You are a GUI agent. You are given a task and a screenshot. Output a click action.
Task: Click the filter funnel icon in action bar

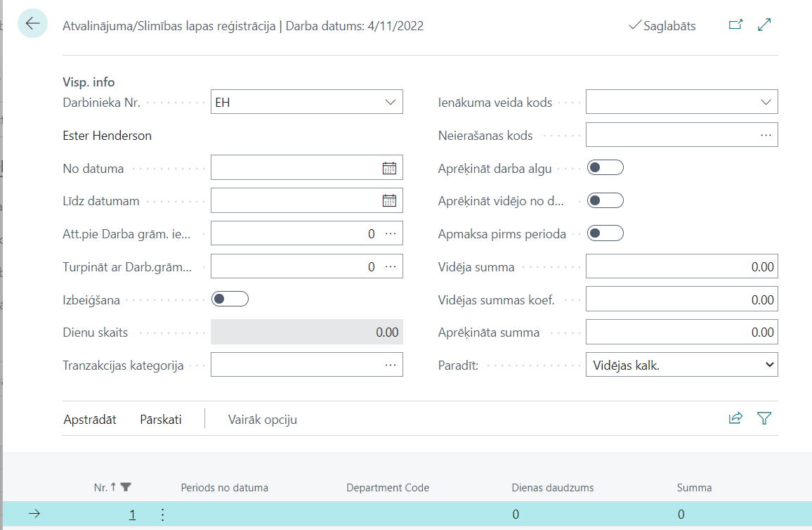pyautogui.click(x=765, y=419)
